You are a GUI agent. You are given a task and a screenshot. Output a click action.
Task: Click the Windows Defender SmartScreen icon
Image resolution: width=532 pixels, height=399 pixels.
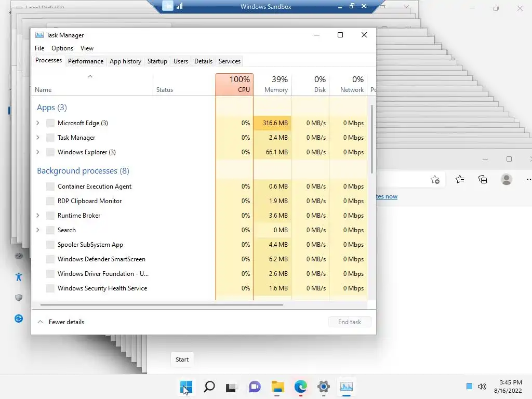[50, 260]
